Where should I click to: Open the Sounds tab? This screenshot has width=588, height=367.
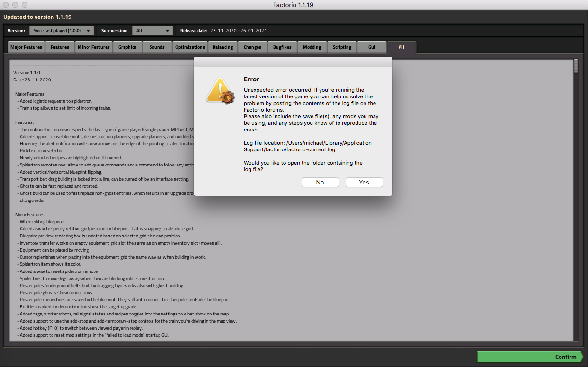pos(157,47)
